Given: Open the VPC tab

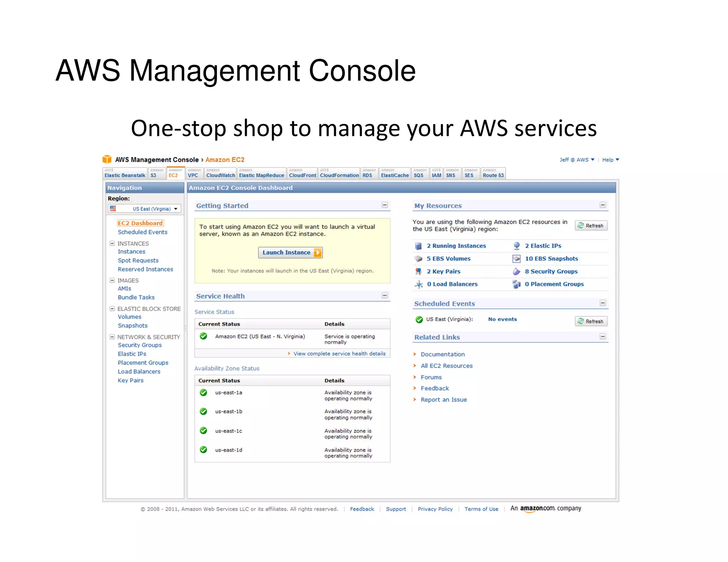Looking at the screenshot, I should click(194, 173).
